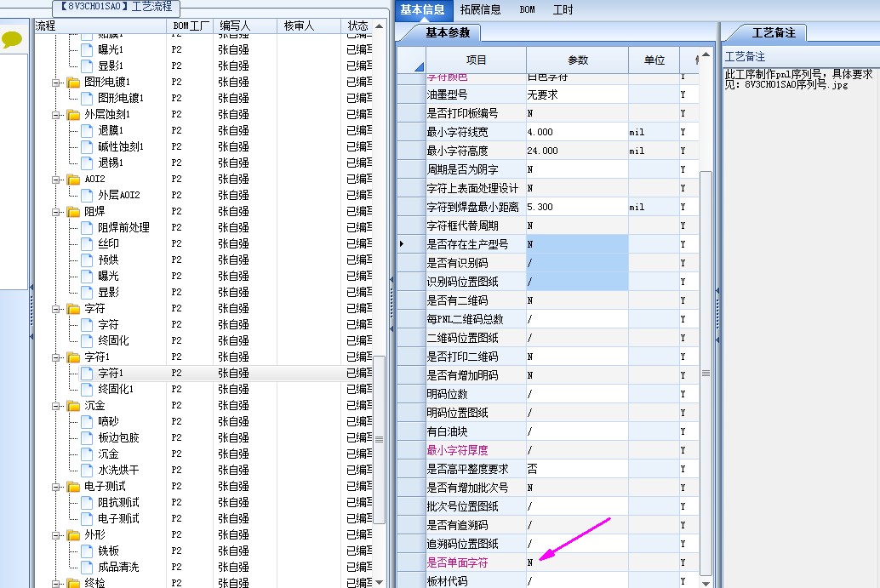Click the document icon of 喷砂
Viewport: 880px width, 588px height.
coord(87,422)
